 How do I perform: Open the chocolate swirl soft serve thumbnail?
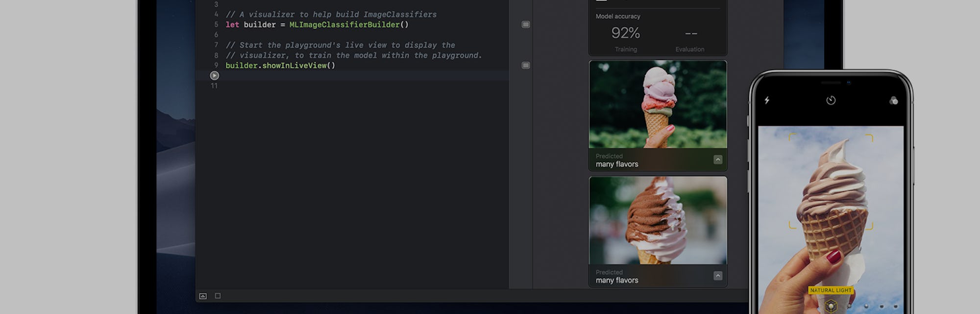coord(658,221)
